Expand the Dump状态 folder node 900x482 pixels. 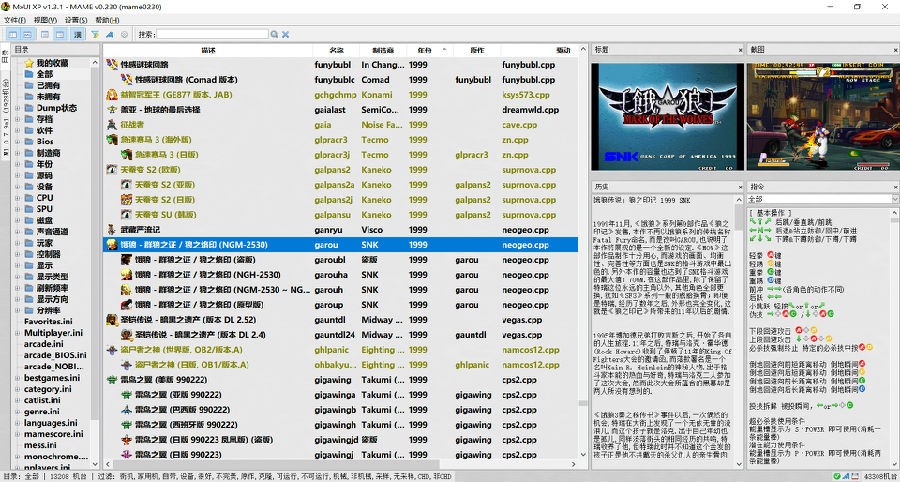pos(17,108)
